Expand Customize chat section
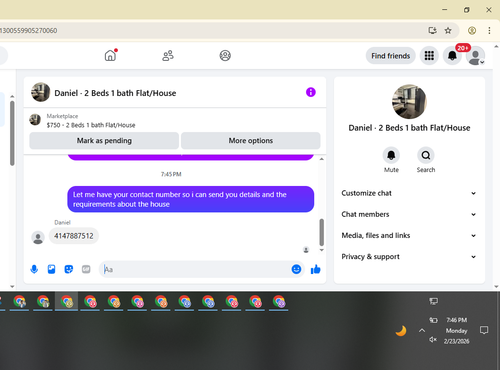The width and height of the screenshot is (500, 370). pyautogui.click(x=409, y=193)
